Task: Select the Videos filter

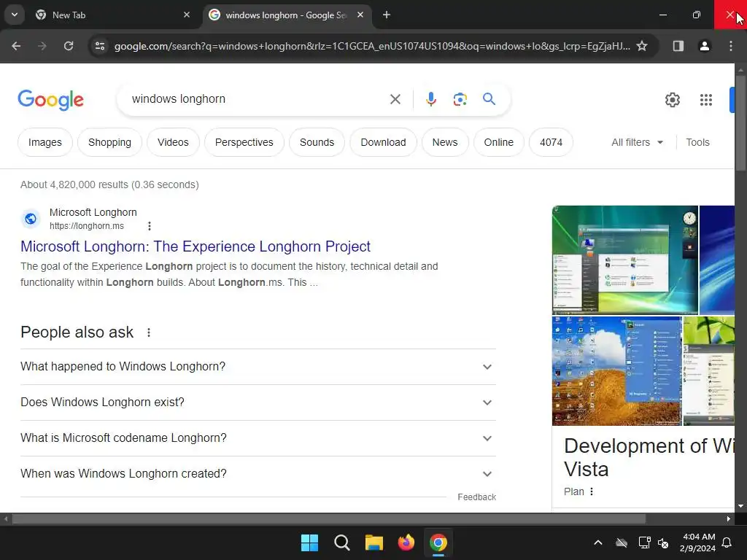Action: coord(173,142)
